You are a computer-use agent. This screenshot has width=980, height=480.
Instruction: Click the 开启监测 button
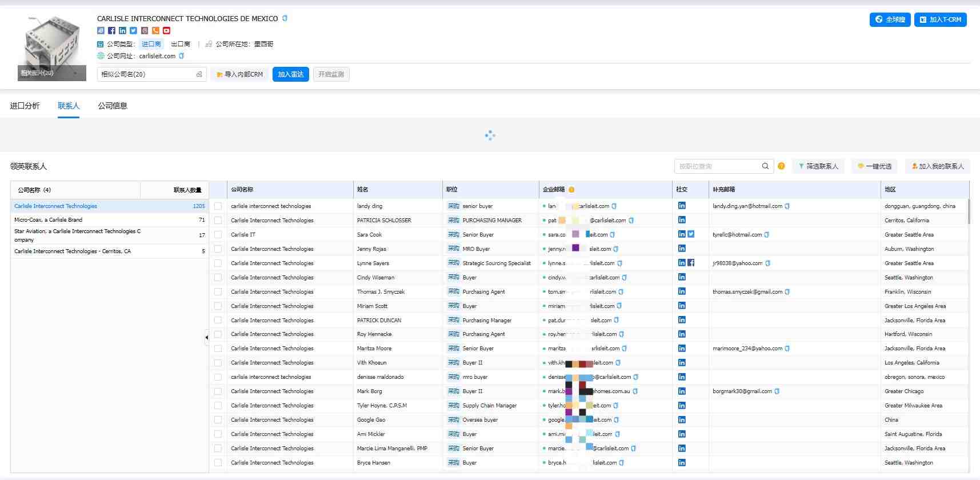(331, 74)
